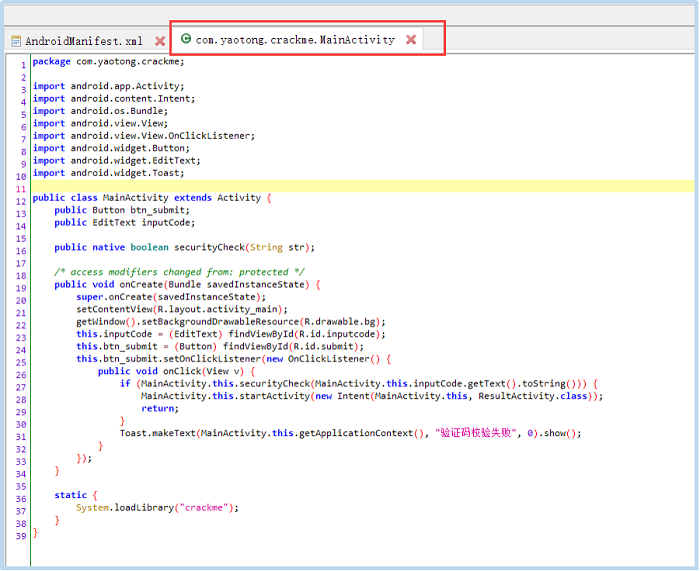Screen dimensions: 700x571
Task: Click 'import android.app.Activity;' line
Action: (108, 86)
